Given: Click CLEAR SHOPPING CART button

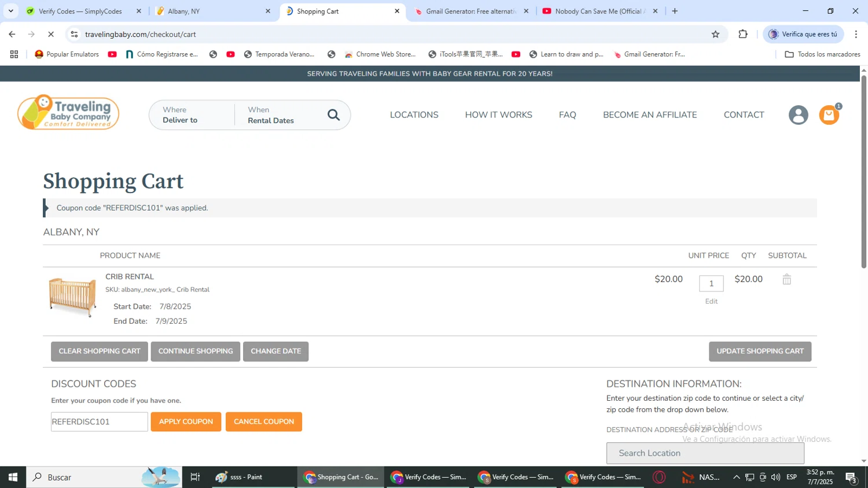Looking at the screenshot, I should [x=100, y=352].
